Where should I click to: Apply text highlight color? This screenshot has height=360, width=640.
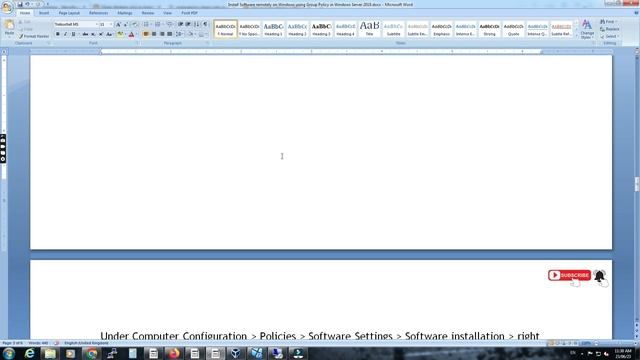(120, 34)
